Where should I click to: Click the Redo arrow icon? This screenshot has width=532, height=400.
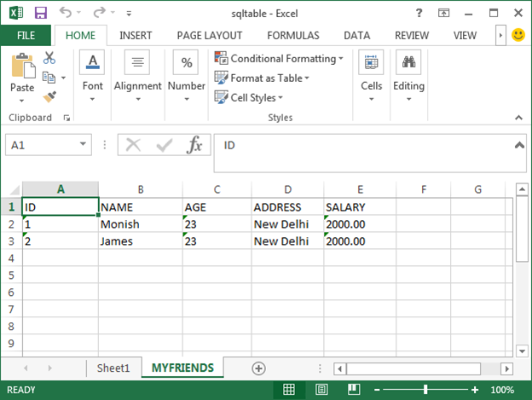tap(100, 13)
